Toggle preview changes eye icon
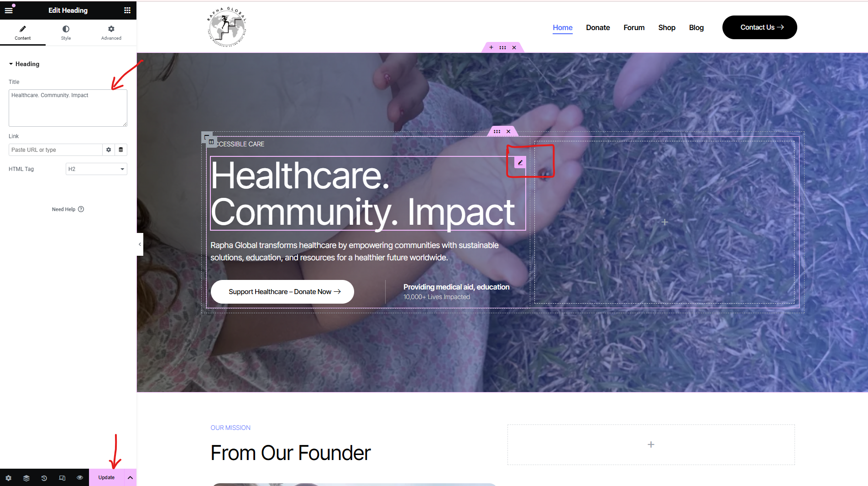The image size is (868, 486). click(80, 478)
